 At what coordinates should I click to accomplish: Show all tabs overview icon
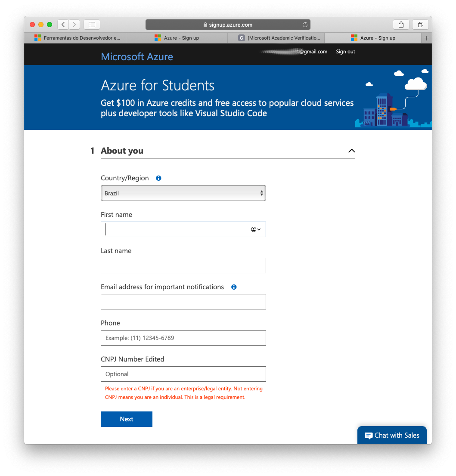420,25
